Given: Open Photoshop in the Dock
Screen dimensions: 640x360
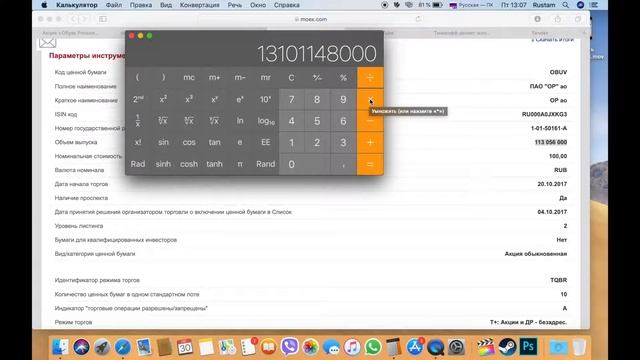Looking at the screenshot, I should pos(528,347).
